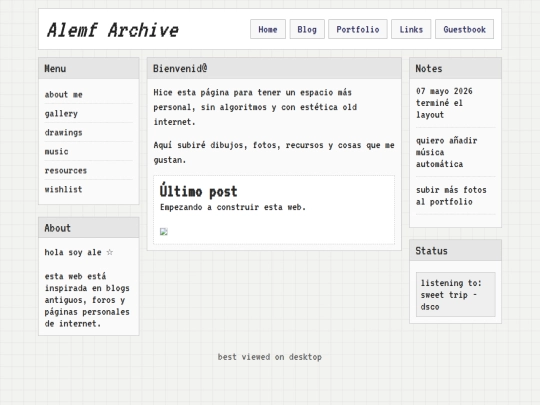Image resolution: width=540 pixels, height=405 pixels.
Task: Go to the music link
Action: (x=56, y=151)
